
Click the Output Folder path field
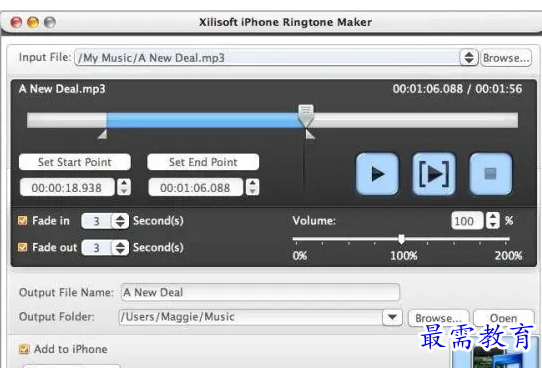click(x=251, y=317)
